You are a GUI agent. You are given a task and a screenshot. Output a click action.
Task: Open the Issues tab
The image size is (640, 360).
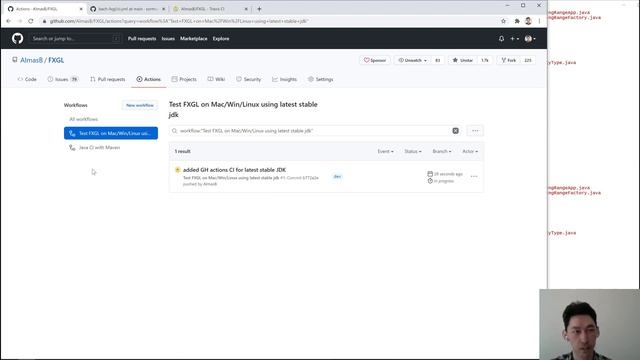point(62,79)
